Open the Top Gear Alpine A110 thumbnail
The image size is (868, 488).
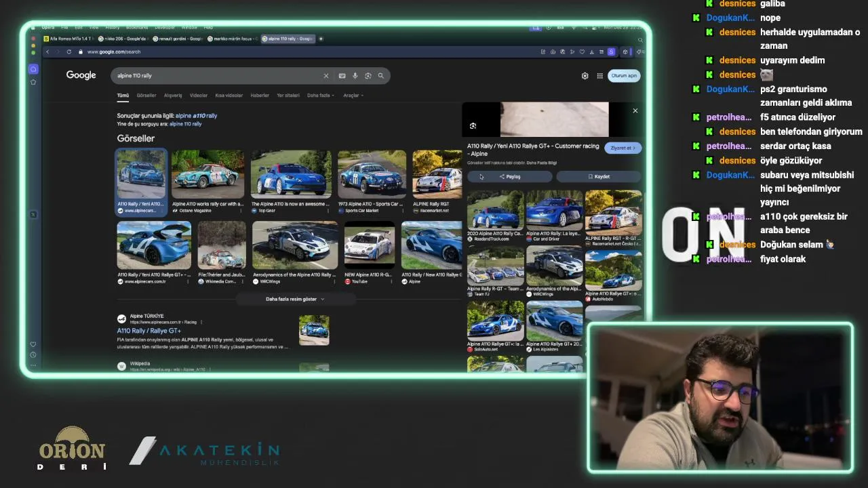[291, 174]
